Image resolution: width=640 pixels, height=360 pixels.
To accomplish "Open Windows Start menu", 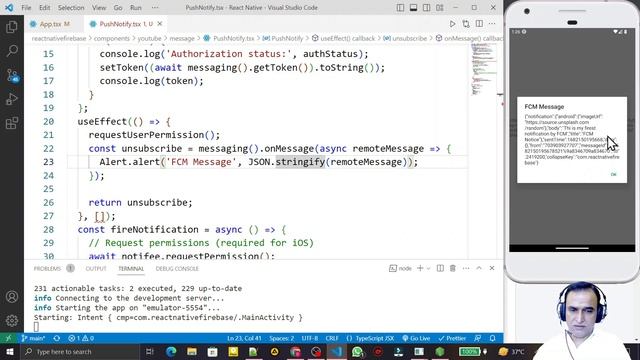I will click(9, 352).
